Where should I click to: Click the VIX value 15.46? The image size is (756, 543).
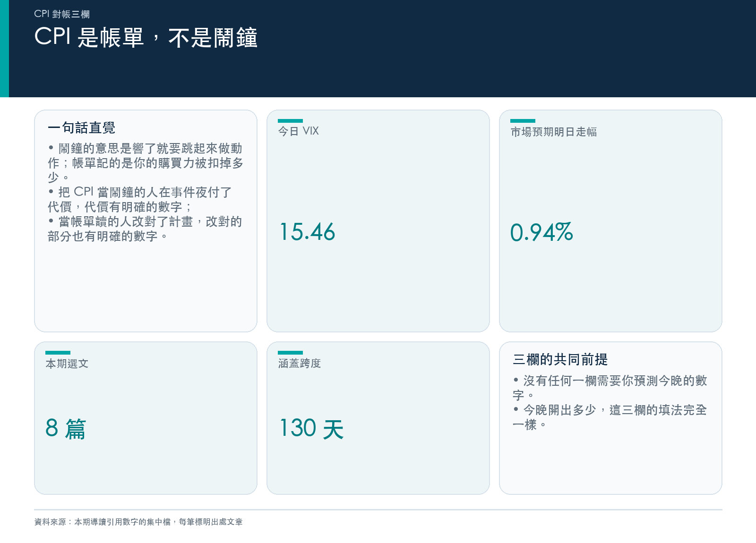pos(308,232)
